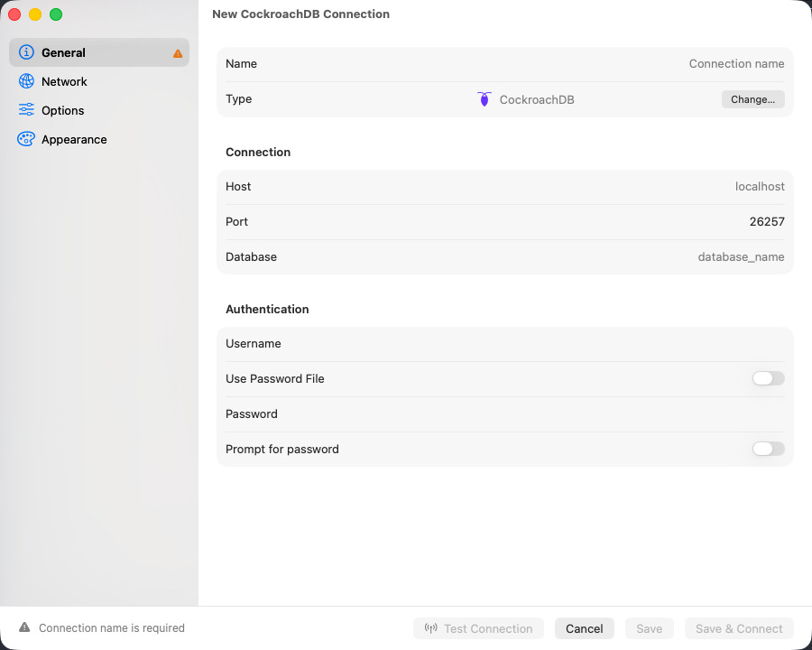812x650 pixels.
Task: Click the CockroachDB logo icon
Action: pyautogui.click(x=484, y=99)
